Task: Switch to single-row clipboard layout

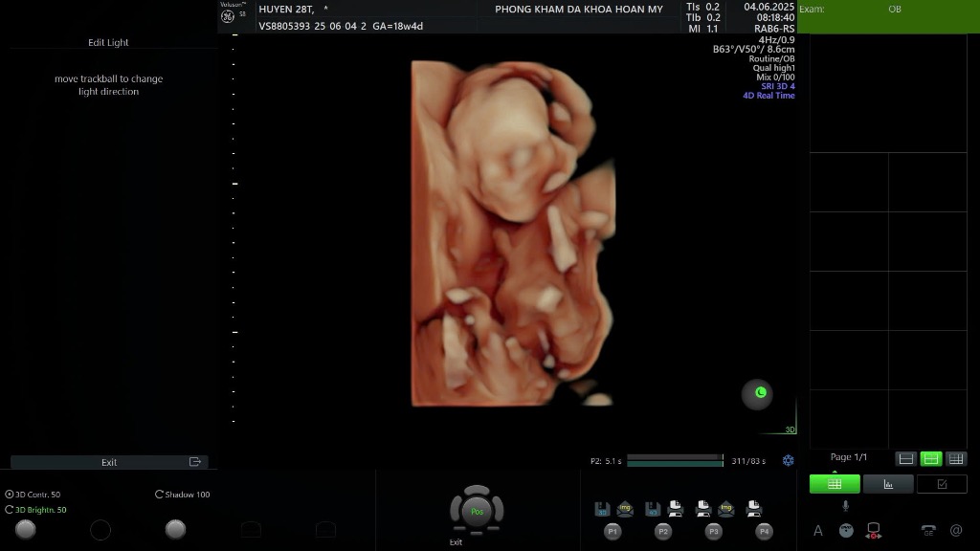Action: (905, 459)
